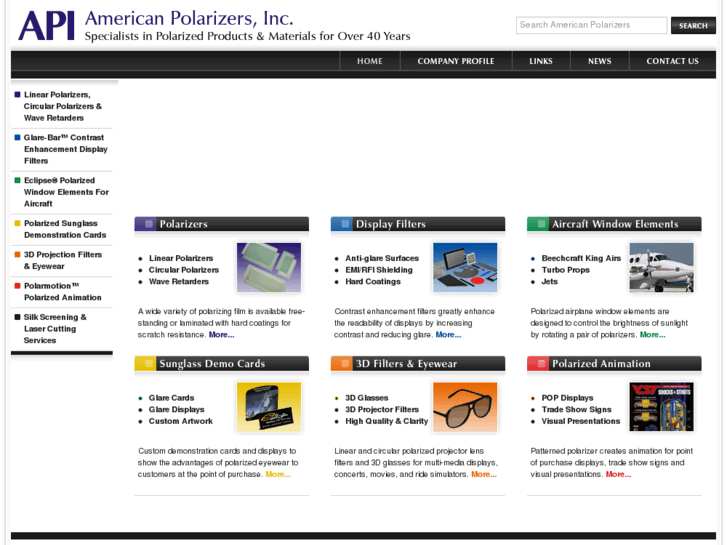This screenshot has height=545, width=727.
Task: Click the aviator sunglasses thumbnail
Action: [x=465, y=407]
